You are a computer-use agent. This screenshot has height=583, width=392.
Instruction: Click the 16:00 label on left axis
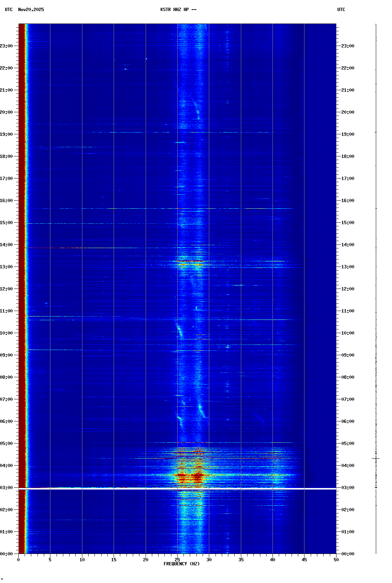(6, 201)
